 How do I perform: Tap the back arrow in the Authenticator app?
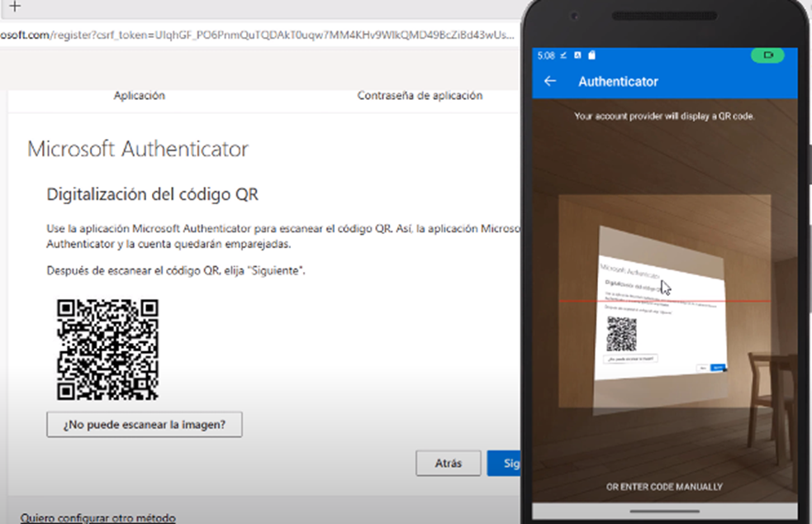550,81
